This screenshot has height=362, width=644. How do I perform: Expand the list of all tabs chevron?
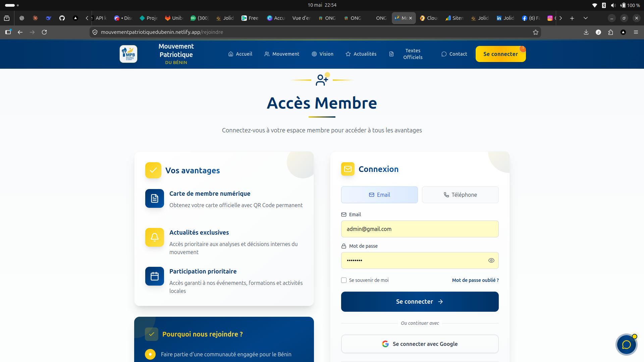click(586, 18)
